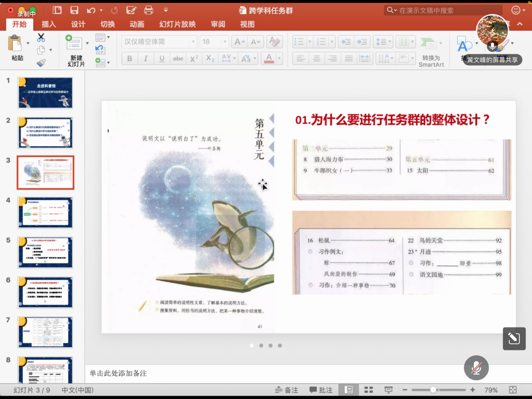Click the fit slide to window icon
This screenshot has width=532, height=399.
(513, 390)
